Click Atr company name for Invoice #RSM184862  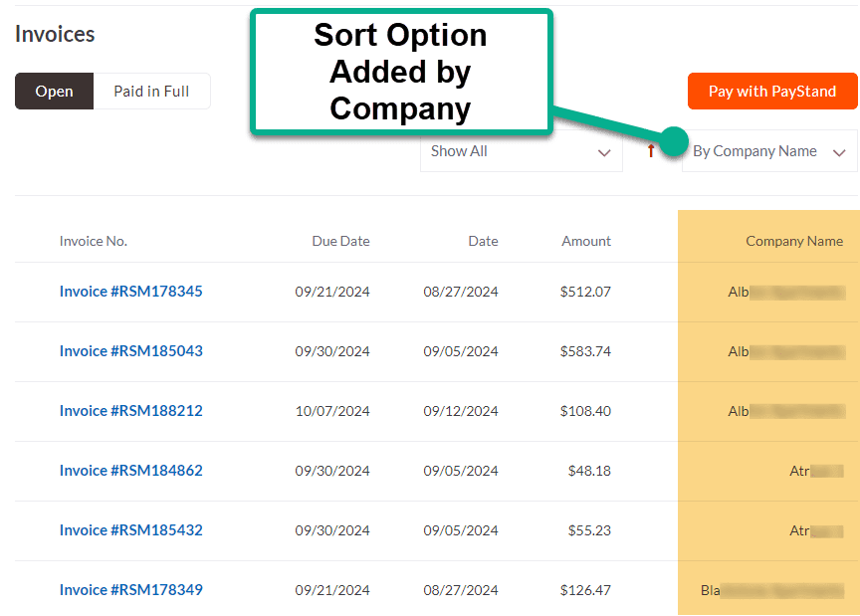(x=816, y=471)
